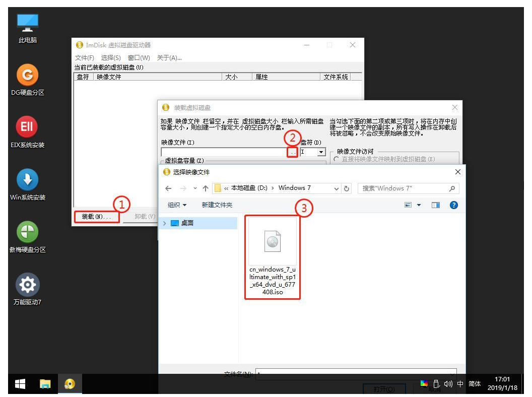Launch Win系统安装 desktop shortcut
The height and width of the screenshot is (397, 532).
[x=28, y=185]
